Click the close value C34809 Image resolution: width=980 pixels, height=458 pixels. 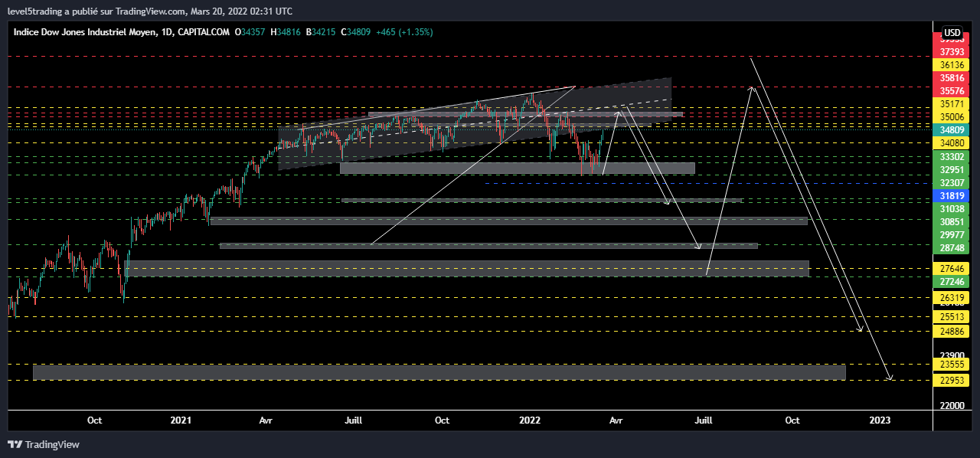click(356, 32)
